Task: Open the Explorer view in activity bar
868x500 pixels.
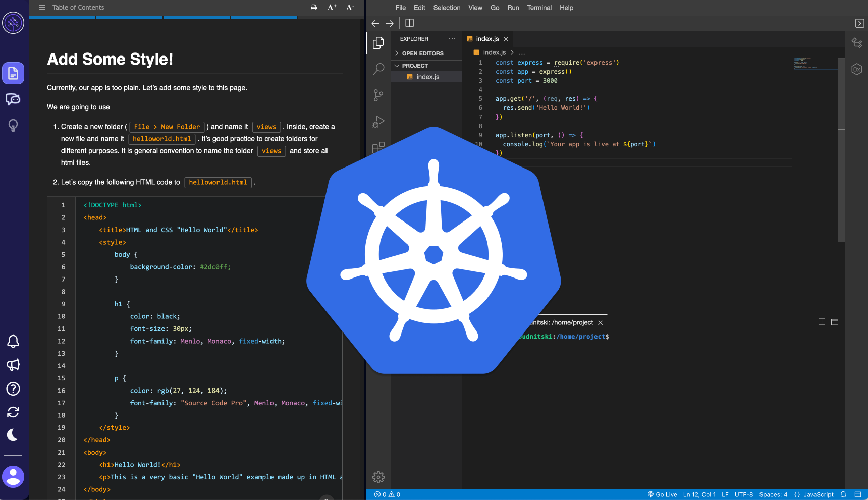Action: pyautogui.click(x=378, y=43)
